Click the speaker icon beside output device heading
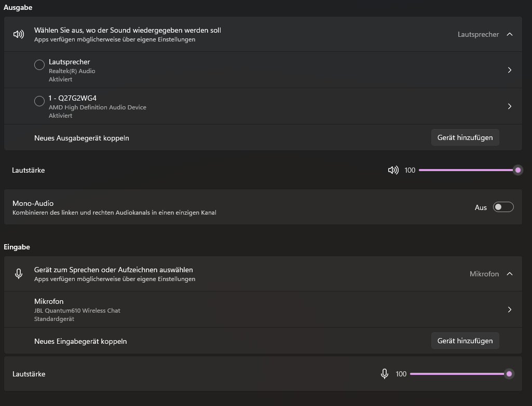Screen dimensions: 532x406 (x=19, y=34)
